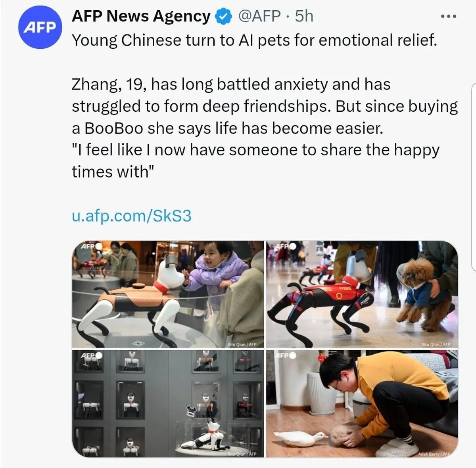
Task: Click the Zhang, 19 paragraph text
Action: point(265,128)
